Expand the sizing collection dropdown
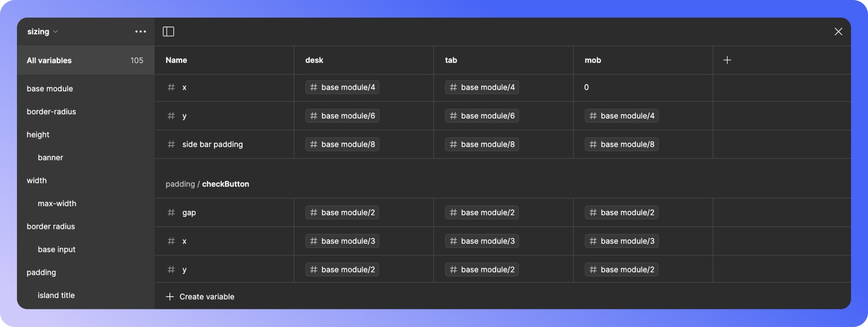Screen dimensions: 868x327 [x=43, y=32]
